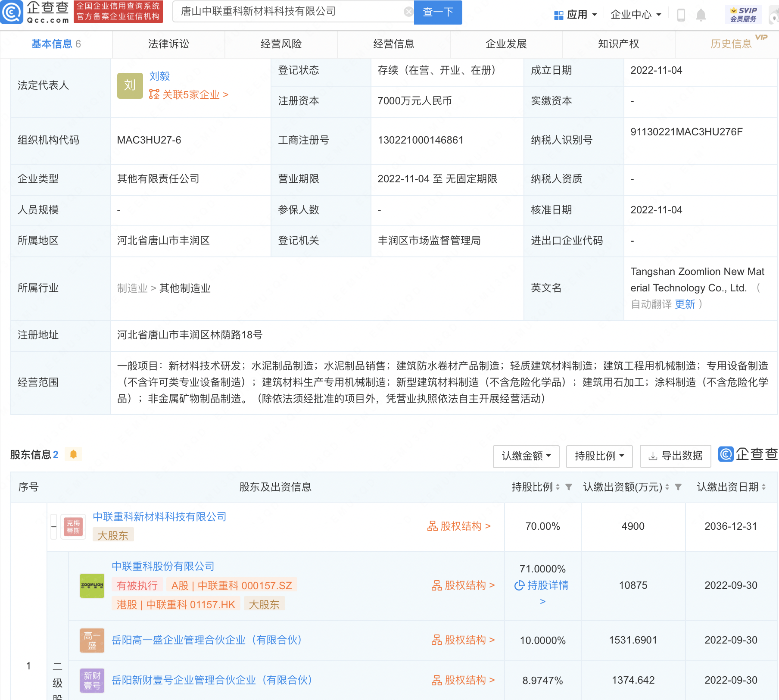This screenshot has width=779, height=700.
Task: Select taxpayer ID 91130221MAC3HU276F
Action: tap(686, 132)
